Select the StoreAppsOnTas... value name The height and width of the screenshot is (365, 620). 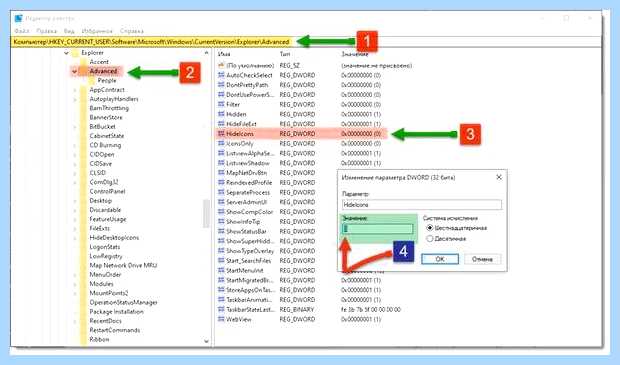coord(250,290)
